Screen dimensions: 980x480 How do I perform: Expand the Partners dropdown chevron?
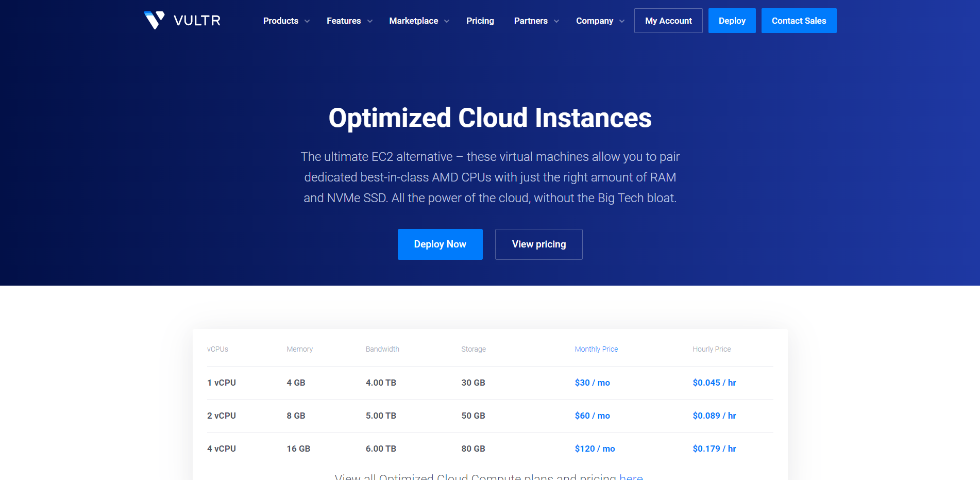(x=556, y=21)
